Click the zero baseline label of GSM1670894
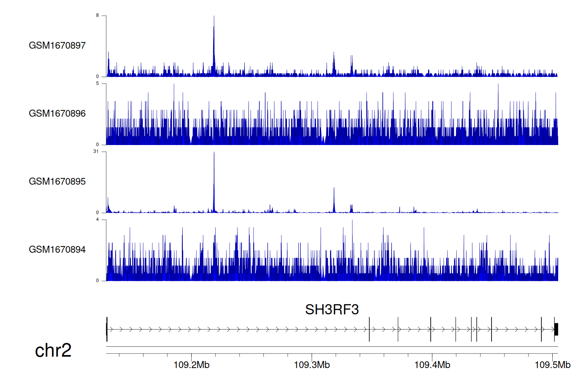 pos(97,281)
